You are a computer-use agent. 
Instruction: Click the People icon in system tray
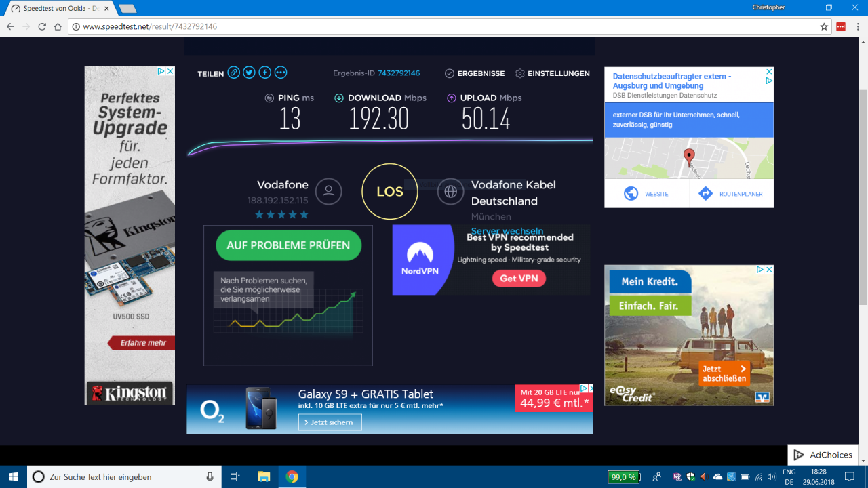pos(656,476)
